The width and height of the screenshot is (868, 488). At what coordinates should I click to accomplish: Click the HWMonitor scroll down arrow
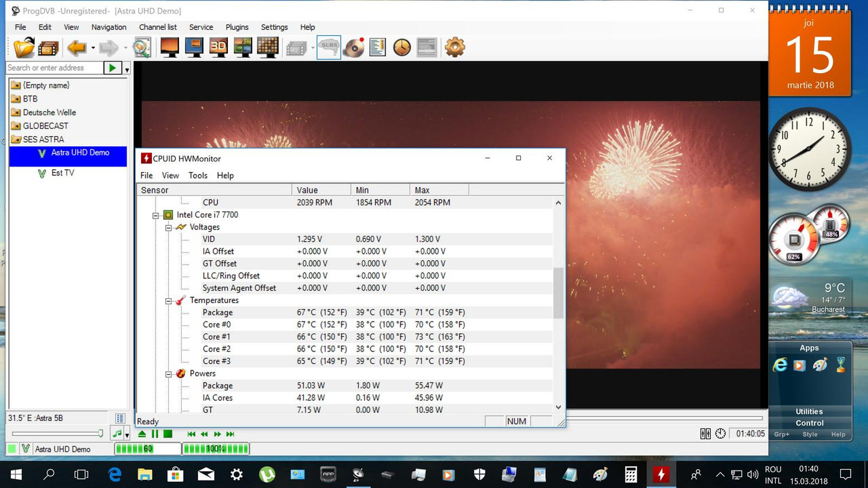(x=559, y=407)
